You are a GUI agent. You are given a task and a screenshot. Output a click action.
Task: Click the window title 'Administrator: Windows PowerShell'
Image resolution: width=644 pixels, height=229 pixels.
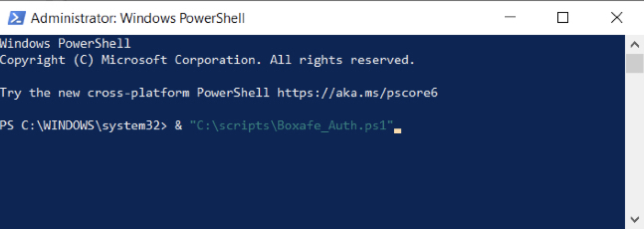[137, 18]
